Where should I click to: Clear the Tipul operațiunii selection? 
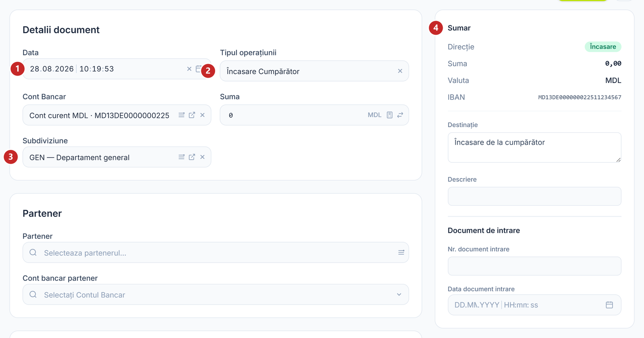[400, 71]
